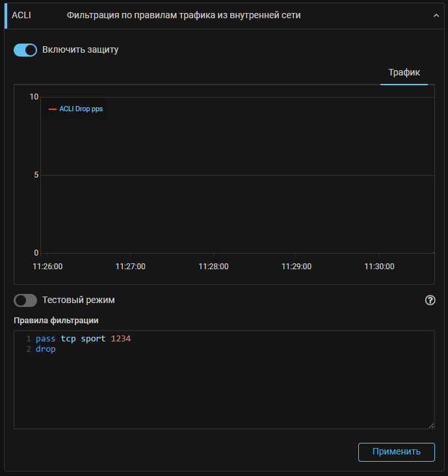Click the section title 'Фильтрация по правилам трафика'
448x476 pixels.
click(183, 16)
